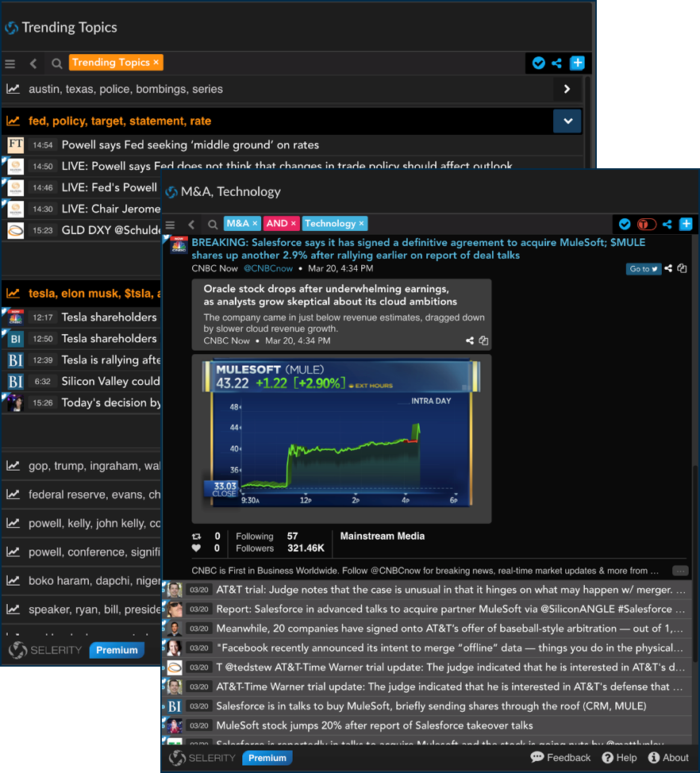Open 'Facebook recently announced its intent' story

pos(449,648)
